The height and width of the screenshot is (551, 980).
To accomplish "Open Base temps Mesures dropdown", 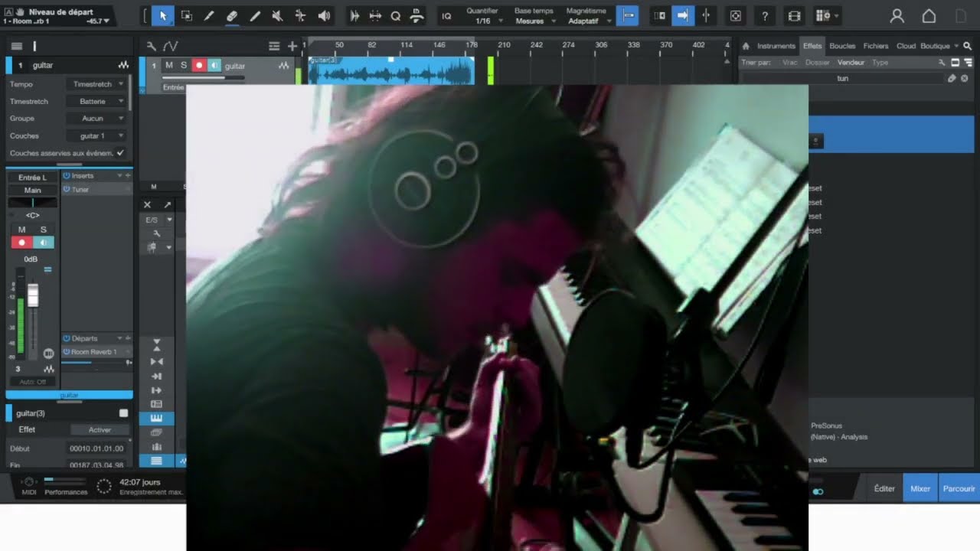I will tap(534, 21).
